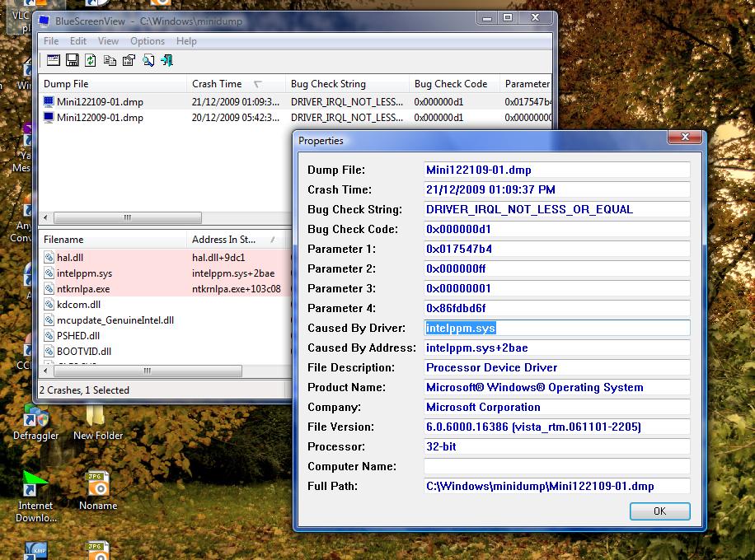Sort crashes by the Crash Time column
Screen dimensions: 755x560
[x=236, y=84]
